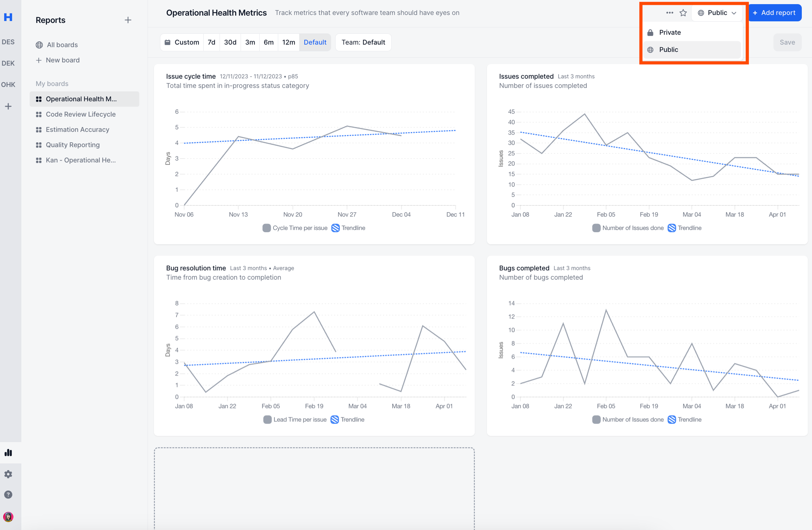Viewport: 812px width, 530px height.
Task: Open the reports bar chart icon
Action: (8, 452)
